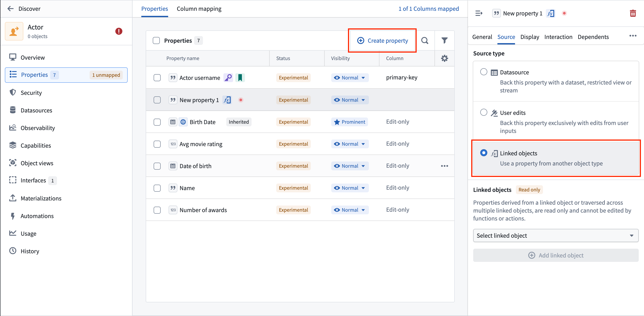Open the column settings gear icon
This screenshot has width=644, height=316.
coord(444,58)
